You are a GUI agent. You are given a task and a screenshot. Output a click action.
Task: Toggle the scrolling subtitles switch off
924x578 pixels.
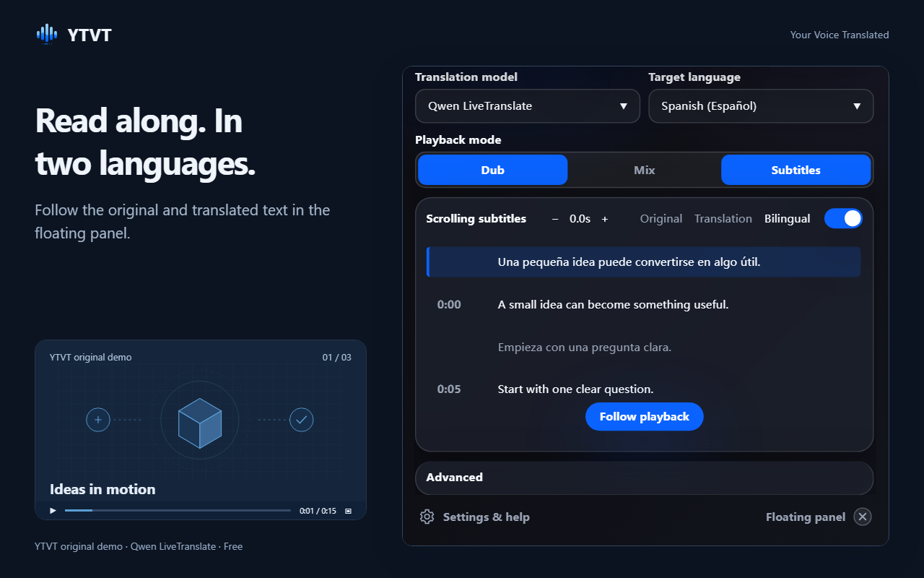click(x=843, y=218)
